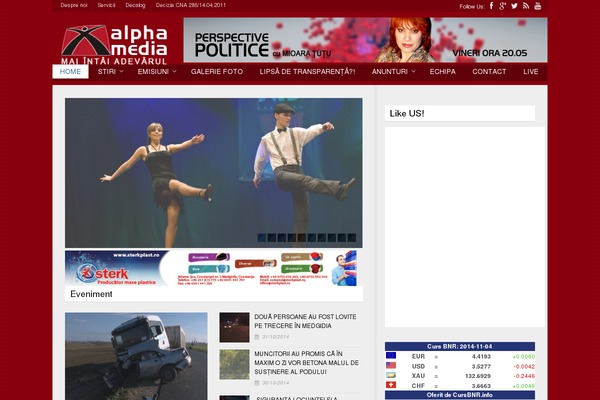Screen dimensions: 600x400
Task: Click the CHF rate value 3.6663
Action: (481, 386)
